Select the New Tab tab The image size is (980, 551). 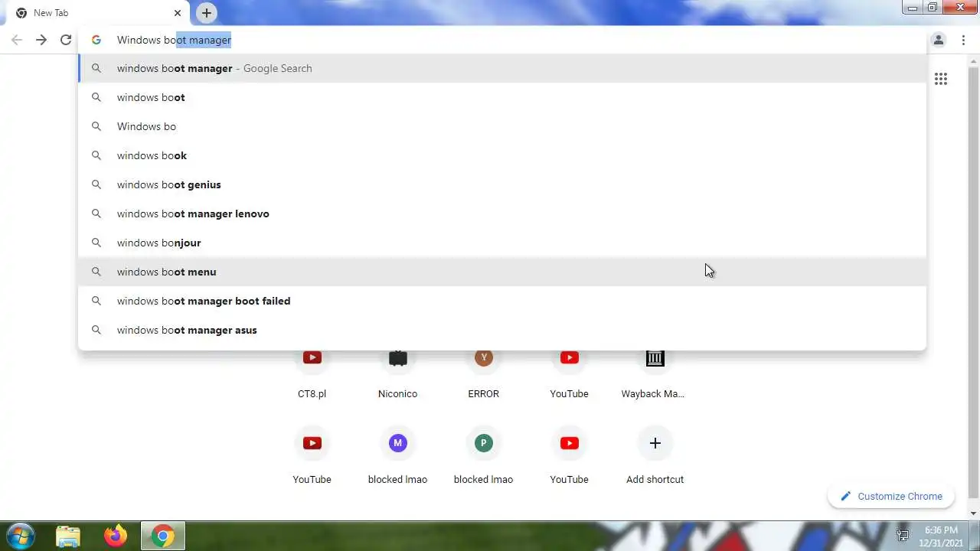tap(97, 13)
